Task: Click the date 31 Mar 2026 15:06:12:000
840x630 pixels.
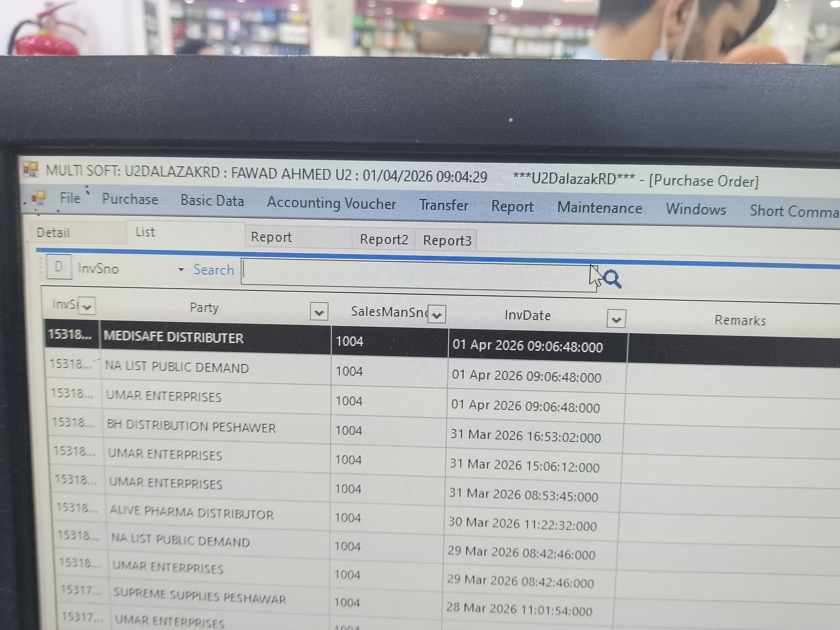Action: (524, 465)
